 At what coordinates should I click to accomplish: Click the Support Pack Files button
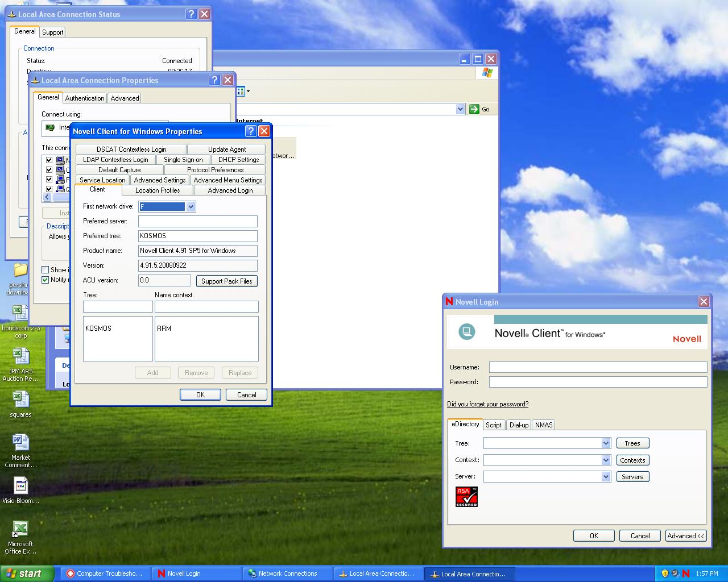point(226,281)
